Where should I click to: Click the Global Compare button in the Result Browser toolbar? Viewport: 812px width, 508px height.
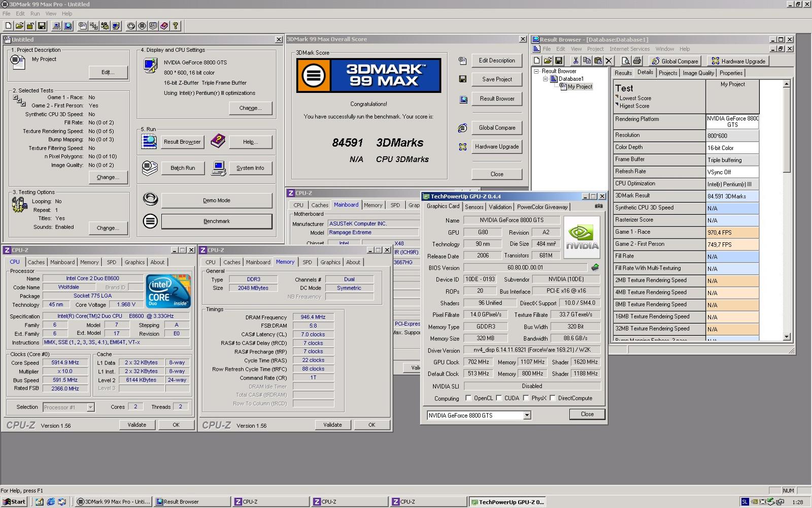coord(674,61)
